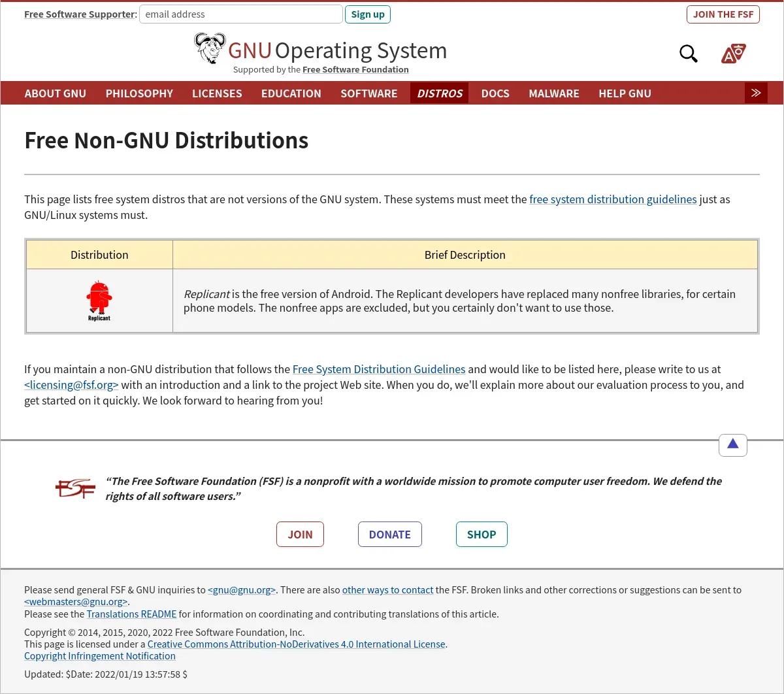Click the SHOP button

(x=482, y=535)
